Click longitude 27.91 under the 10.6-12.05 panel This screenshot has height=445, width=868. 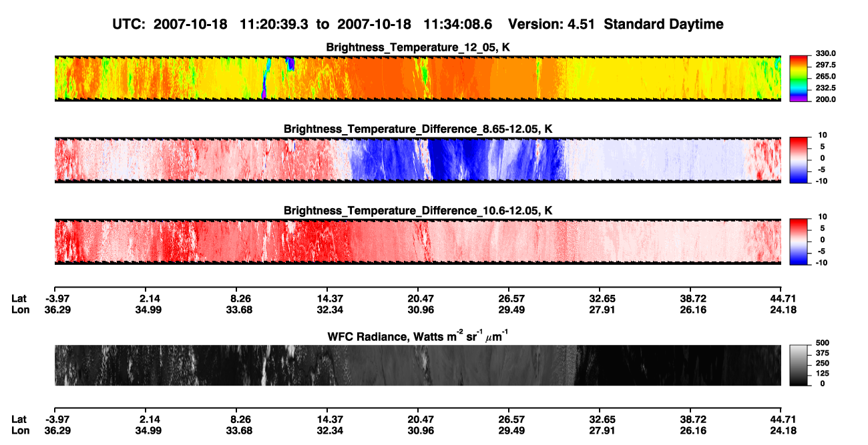(603, 310)
